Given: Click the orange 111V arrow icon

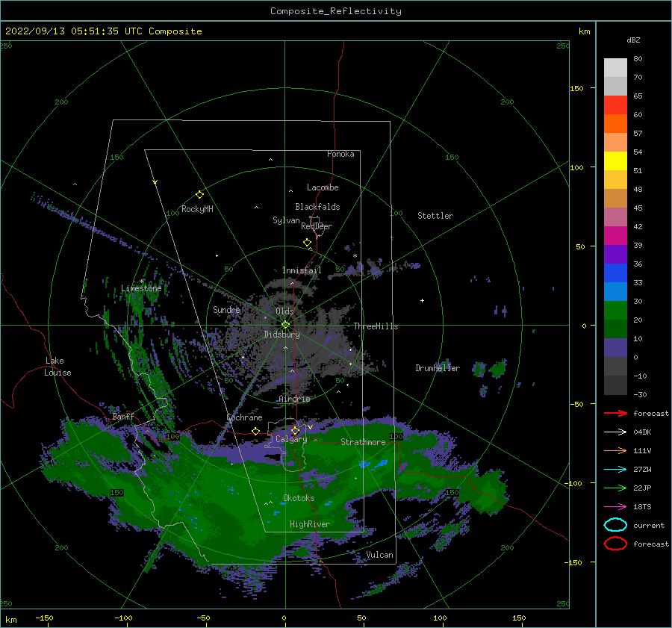Looking at the screenshot, I should point(615,450).
